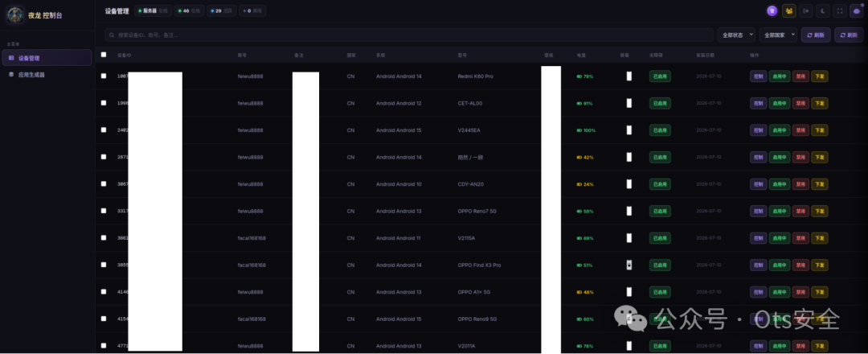This screenshot has width=868, height=354.
Task: Click the logout arrow icon
Action: [x=806, y=10]
